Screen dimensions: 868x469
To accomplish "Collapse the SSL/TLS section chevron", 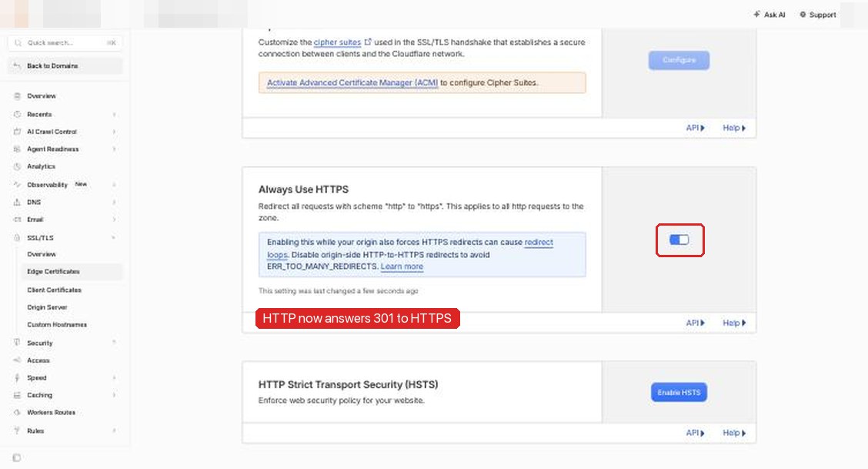I will point(114,237).
